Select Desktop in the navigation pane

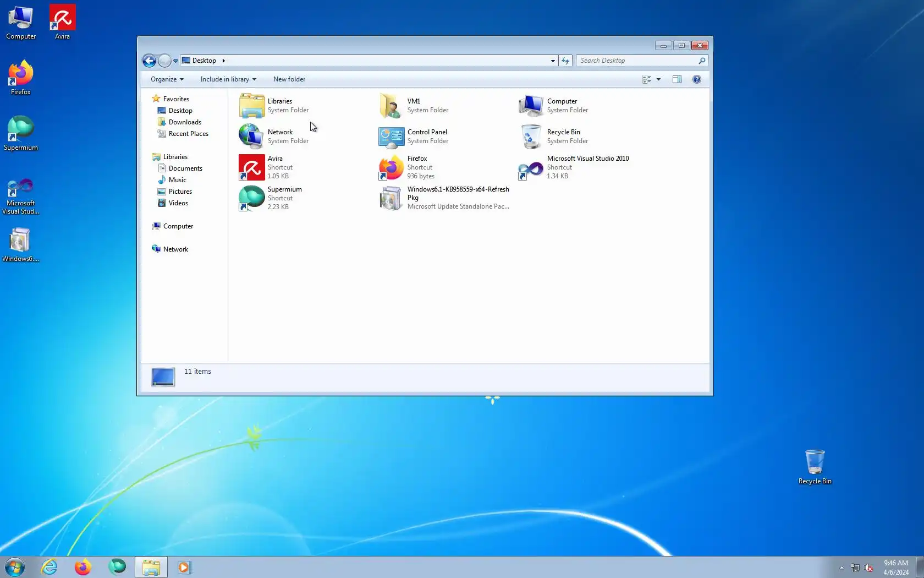180,111
